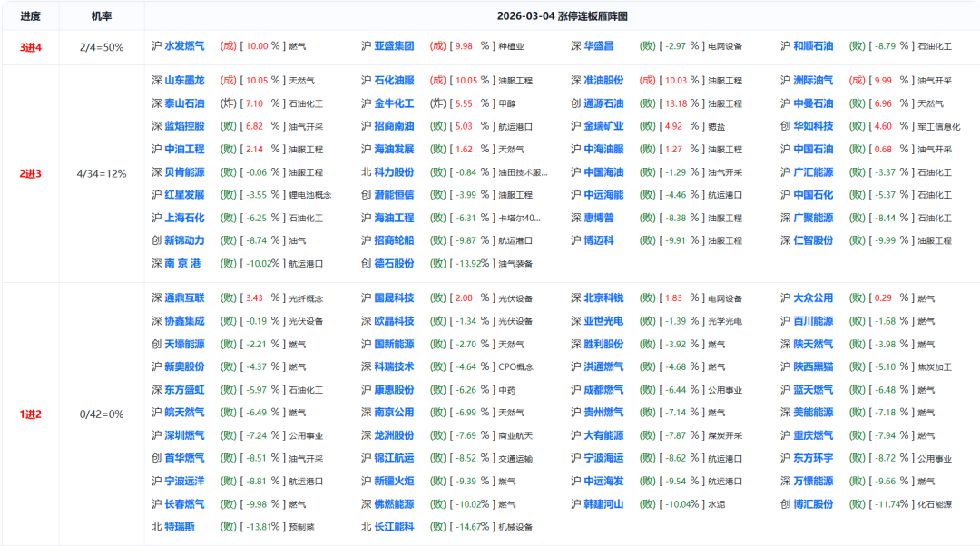Screen dimensions: 980x546
Task: Click the 泰山石油 stock link
Action: pos(184,103)
